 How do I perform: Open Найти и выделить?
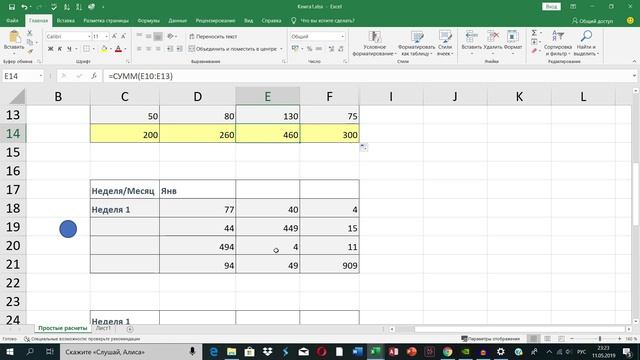(586, 43)
